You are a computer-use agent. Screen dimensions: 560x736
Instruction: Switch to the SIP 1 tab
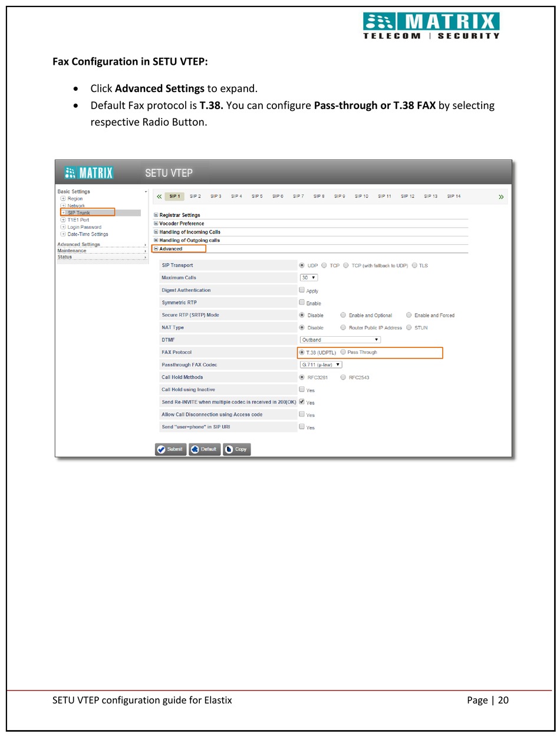point(174,196)
